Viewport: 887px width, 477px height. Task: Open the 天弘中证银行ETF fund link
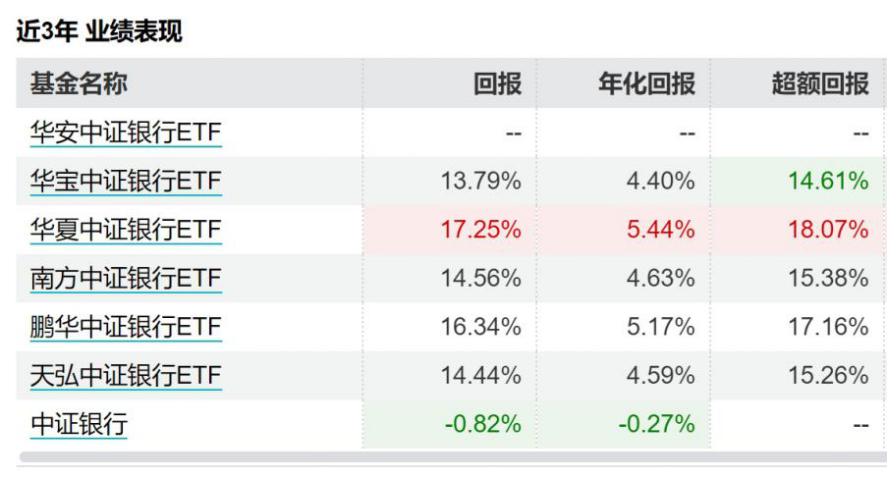click(125, 376)
